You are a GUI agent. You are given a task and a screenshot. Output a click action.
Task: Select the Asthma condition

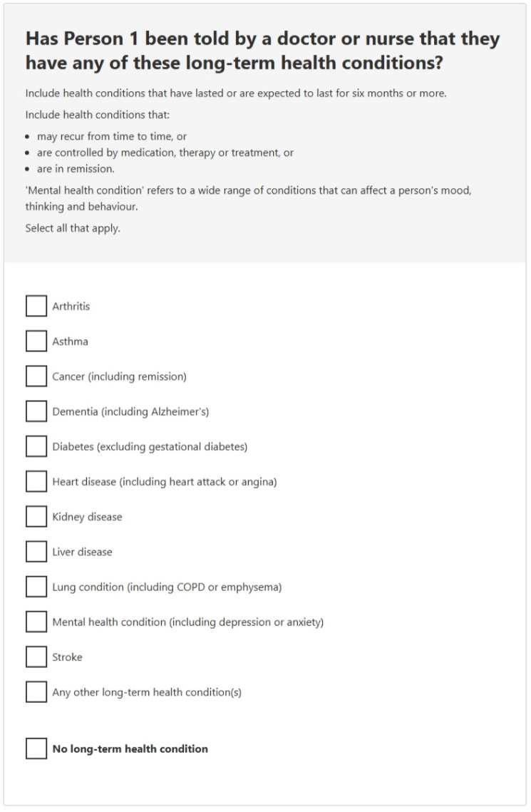coord(35,341)
